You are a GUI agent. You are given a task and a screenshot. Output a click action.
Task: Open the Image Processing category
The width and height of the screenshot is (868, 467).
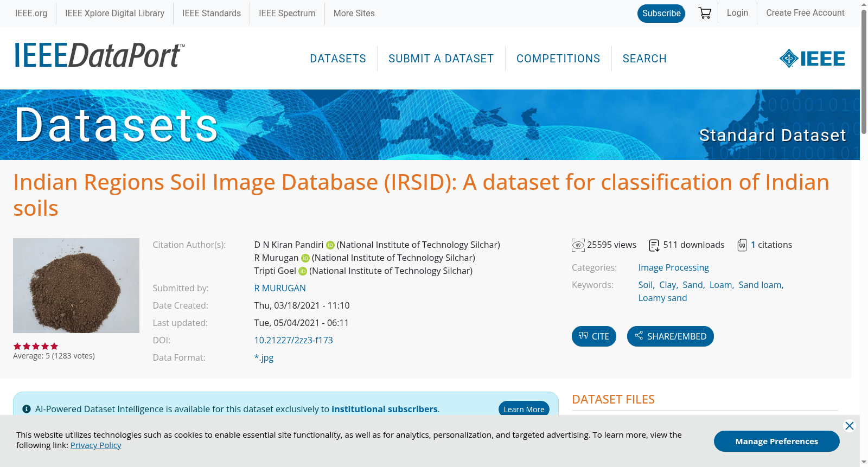pyautogui.click(x=673, y=268)
